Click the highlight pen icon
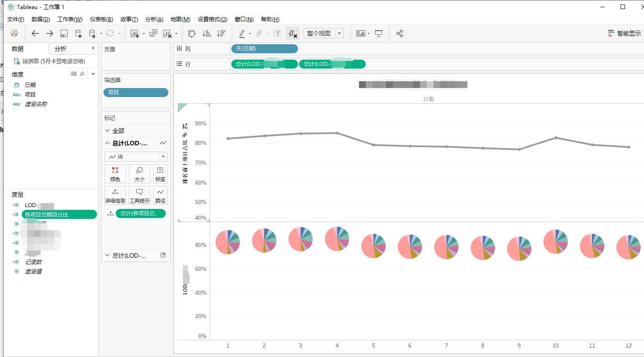This screenshot has width=644, height=357. pos(242,33)
